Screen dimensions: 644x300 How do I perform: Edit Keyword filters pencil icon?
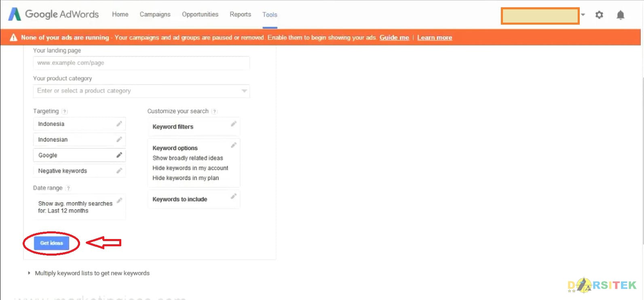click(234, 124)
